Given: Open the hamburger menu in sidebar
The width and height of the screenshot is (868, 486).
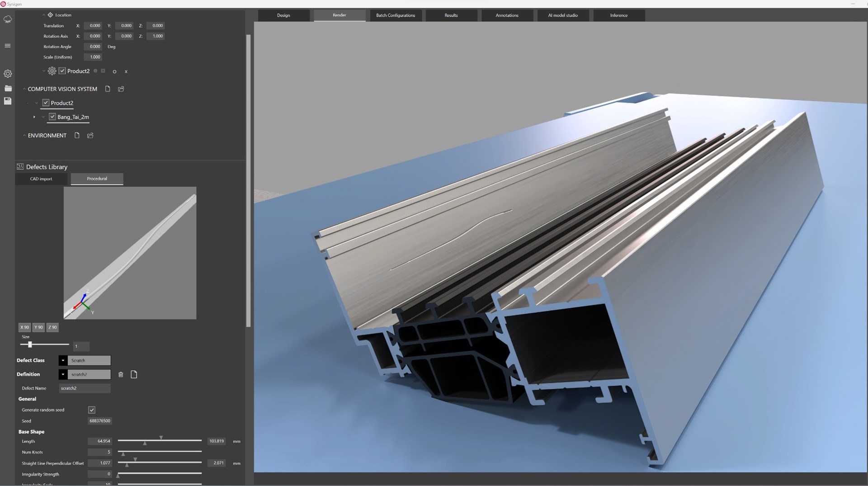Looking at the screenshot, I should [8, 46].
